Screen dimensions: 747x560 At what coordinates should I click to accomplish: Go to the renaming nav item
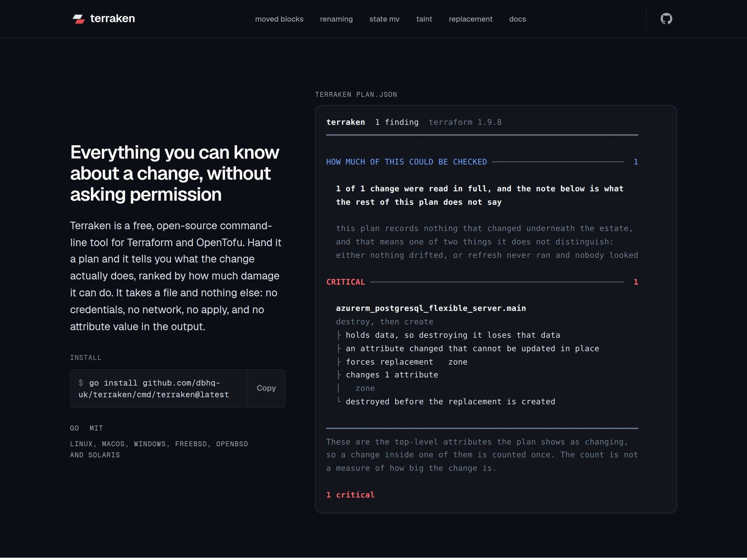336,19
